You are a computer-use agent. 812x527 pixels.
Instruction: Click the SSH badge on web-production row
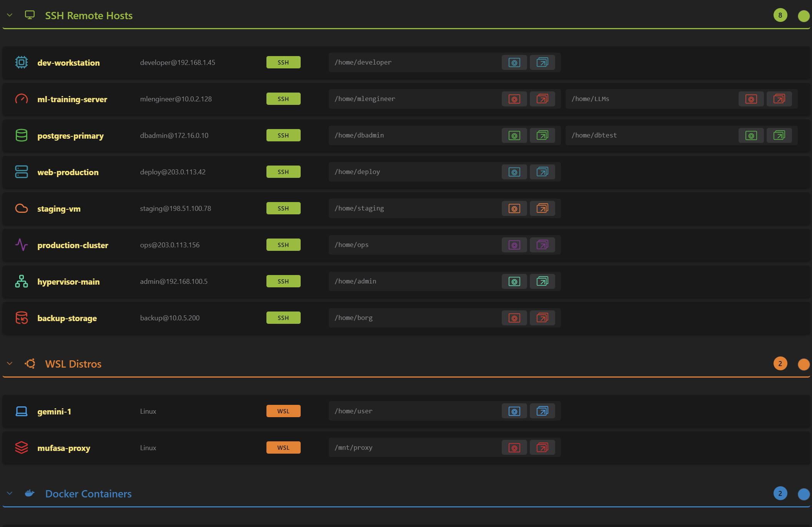pos(283,172)
